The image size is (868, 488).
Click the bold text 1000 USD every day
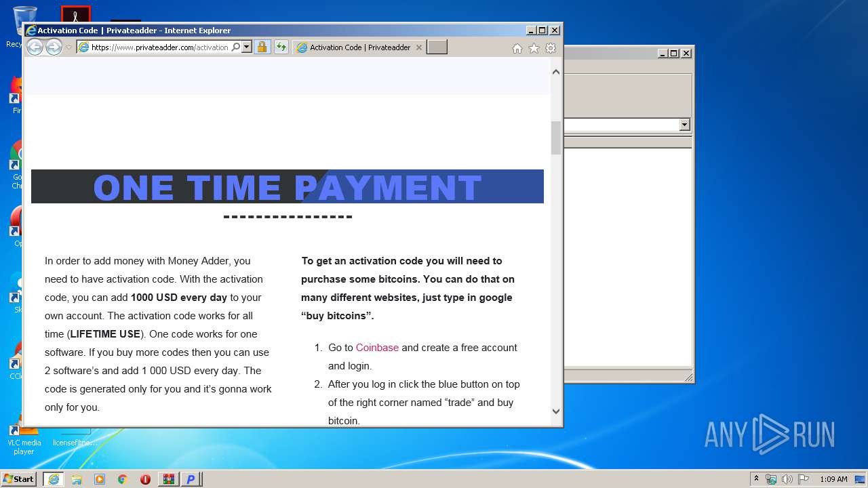179,298
